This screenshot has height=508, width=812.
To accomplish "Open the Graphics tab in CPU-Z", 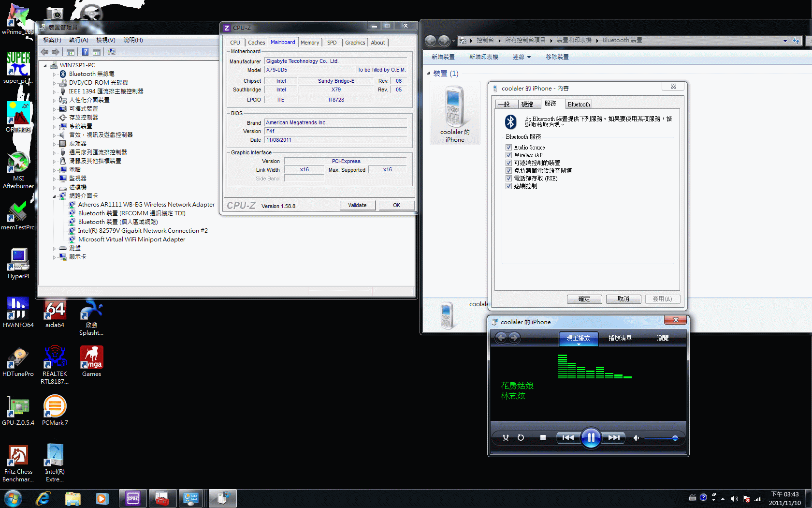I will point(355,43).
